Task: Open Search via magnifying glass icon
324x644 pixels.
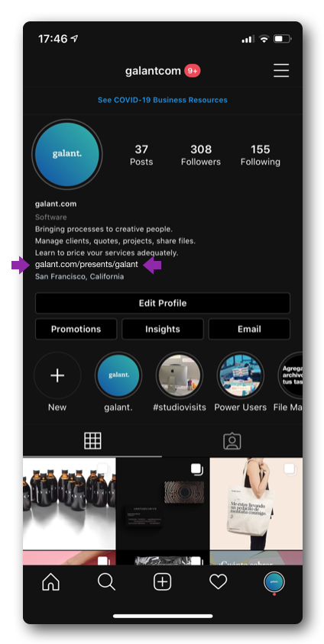Action: pyautogui.click(x=106, y=581)
